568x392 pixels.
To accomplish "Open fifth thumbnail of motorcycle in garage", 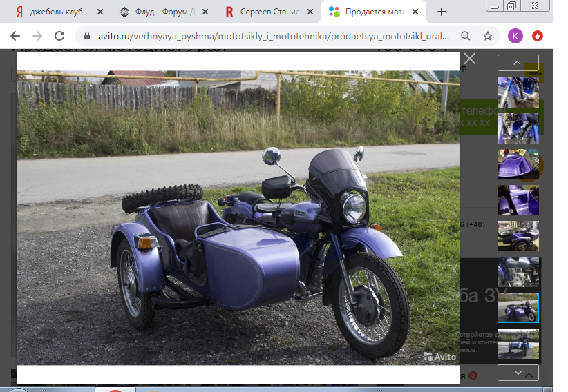I will click(x=518, y=236).
